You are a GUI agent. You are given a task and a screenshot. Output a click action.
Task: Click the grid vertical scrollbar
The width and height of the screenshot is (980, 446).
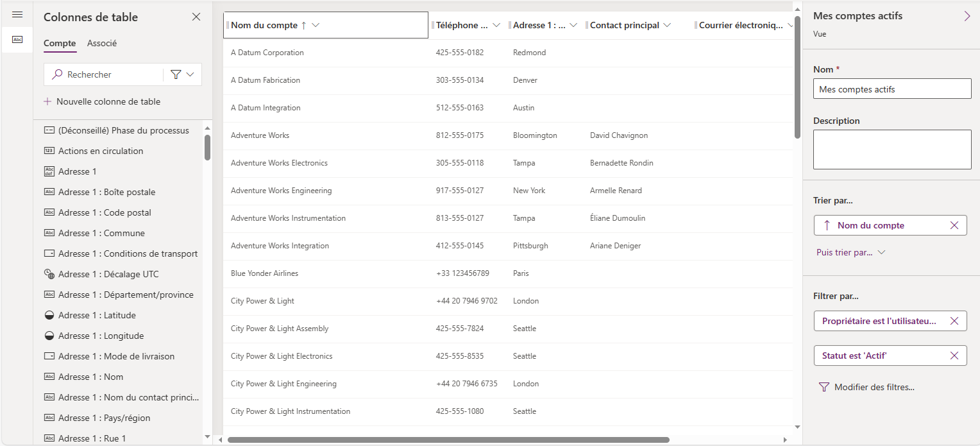pos(797,77)
